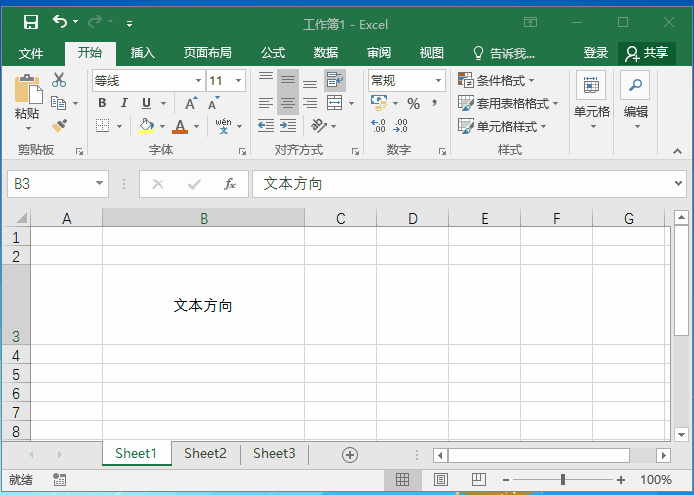This screenshot has height=495, width=694.
Task: Copy the selection using the copy icon
Action: [59, 103]
